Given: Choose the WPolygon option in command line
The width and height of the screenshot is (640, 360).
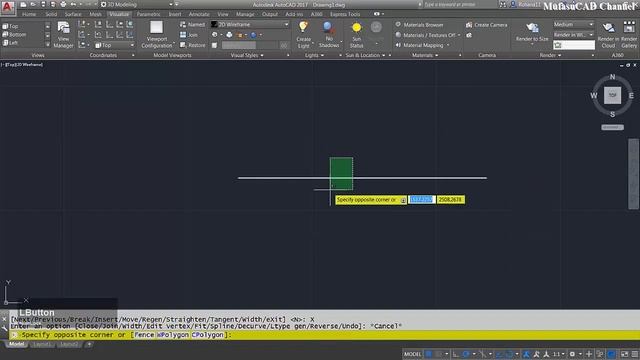Looking at the screenshot, I should [173, 335].
